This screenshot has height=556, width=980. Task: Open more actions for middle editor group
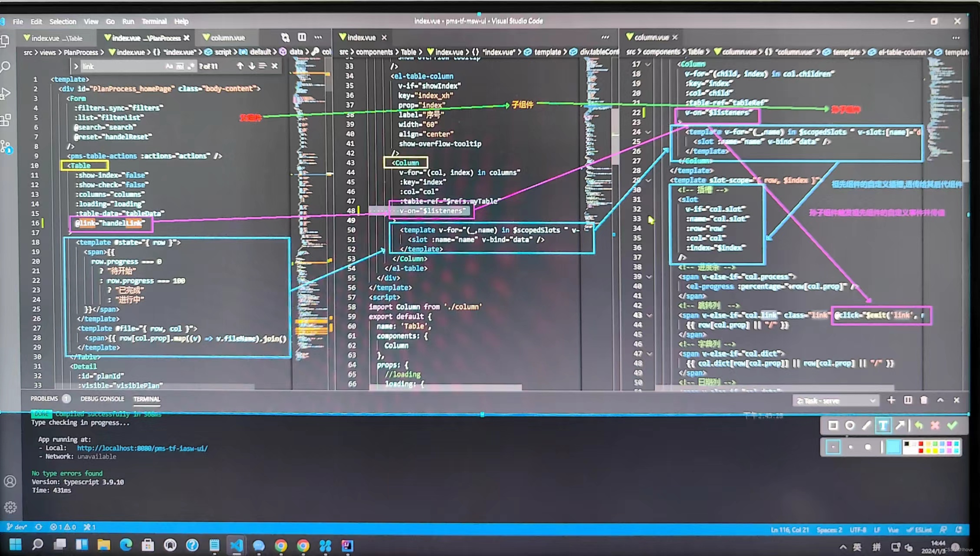(x=605, y=37)
